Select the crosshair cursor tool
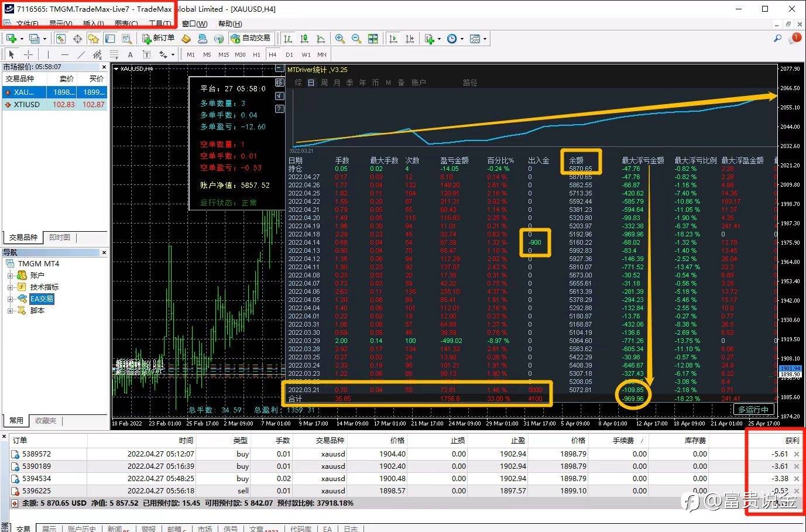Image resolution: width=806 pixels, height=532 pixels. (28, 54)
